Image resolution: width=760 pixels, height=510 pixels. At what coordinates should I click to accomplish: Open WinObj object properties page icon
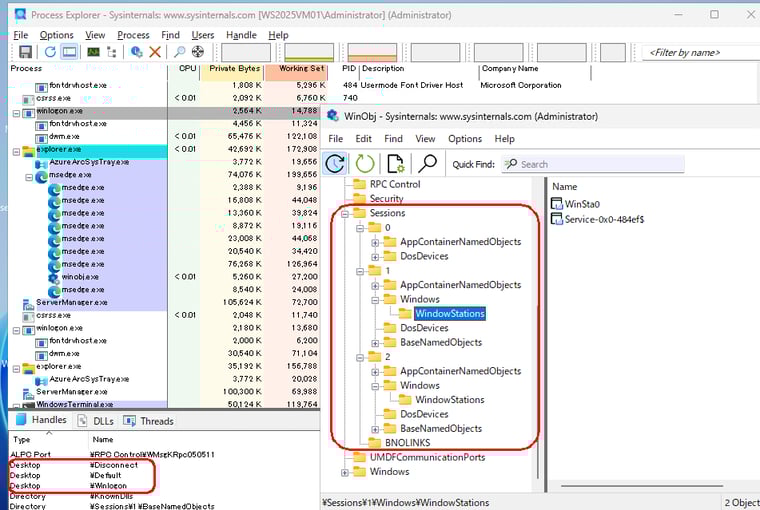pyautogui.click(x=396, y=163)
